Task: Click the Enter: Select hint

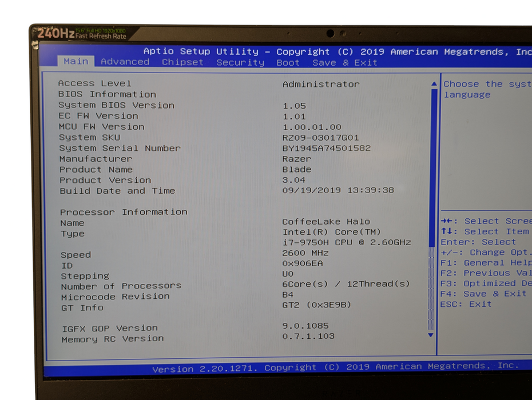Action: 478,242
